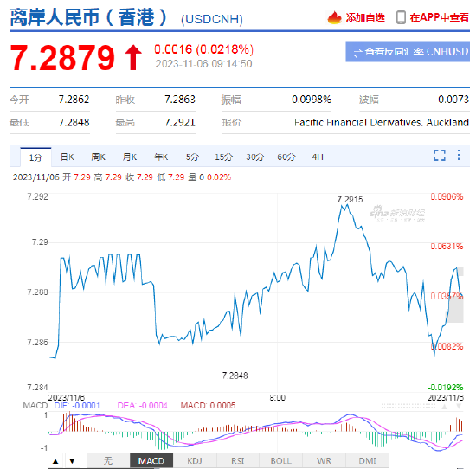This screenshot has width=476, height=469.
Task: Click the gray down triangle above MACD chart
Action: tap(459, 406)
